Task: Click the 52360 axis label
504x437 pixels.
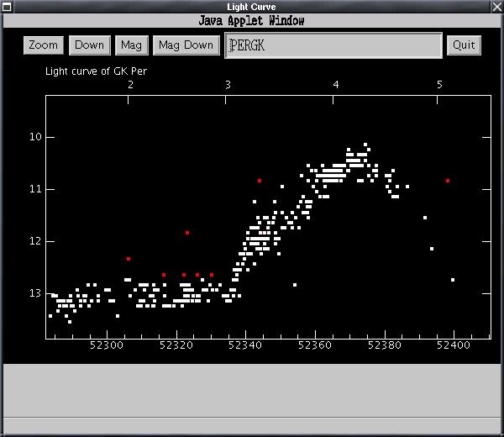Action: tap(315, 345)
